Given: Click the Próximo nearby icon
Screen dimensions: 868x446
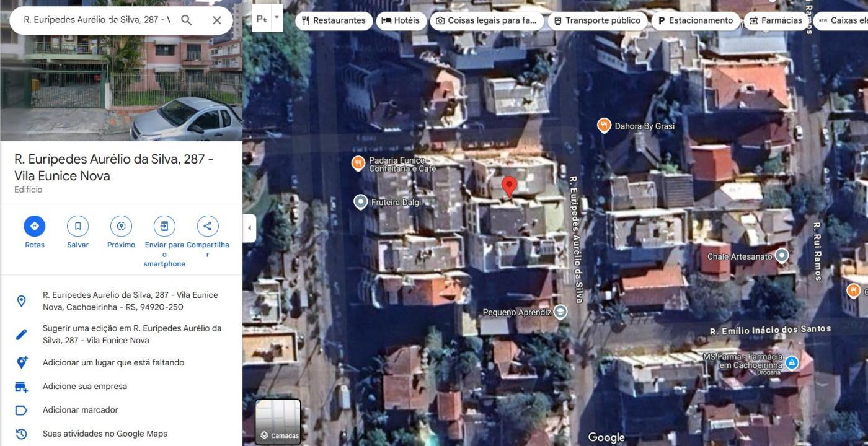Looking at the screenshot, I should [121, 226].
